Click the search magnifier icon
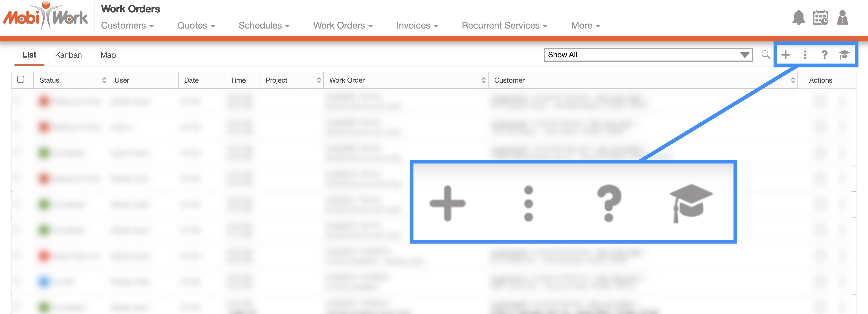The height and width of the screenshot is (314, 868). click(766, 55)
